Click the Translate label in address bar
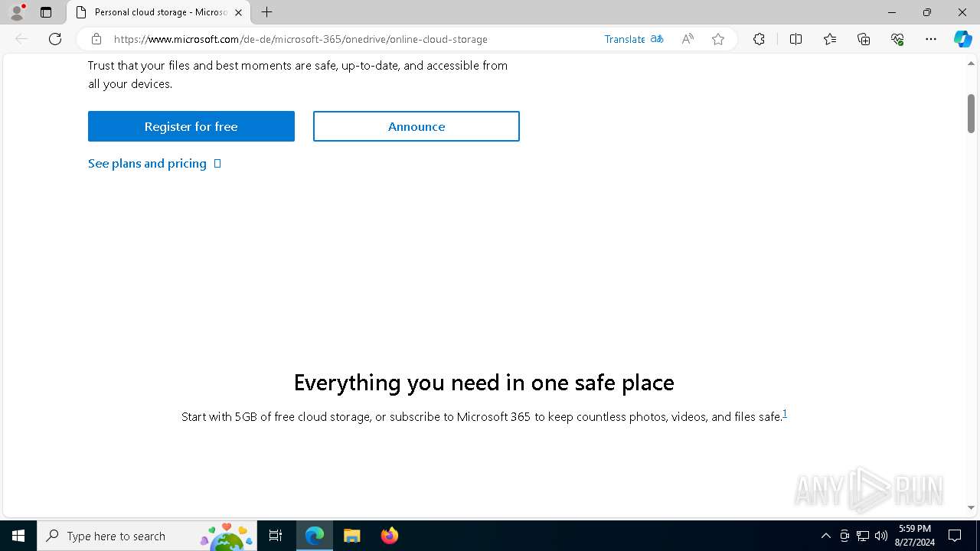The image size is (980, 551). (x=625, y=39)
